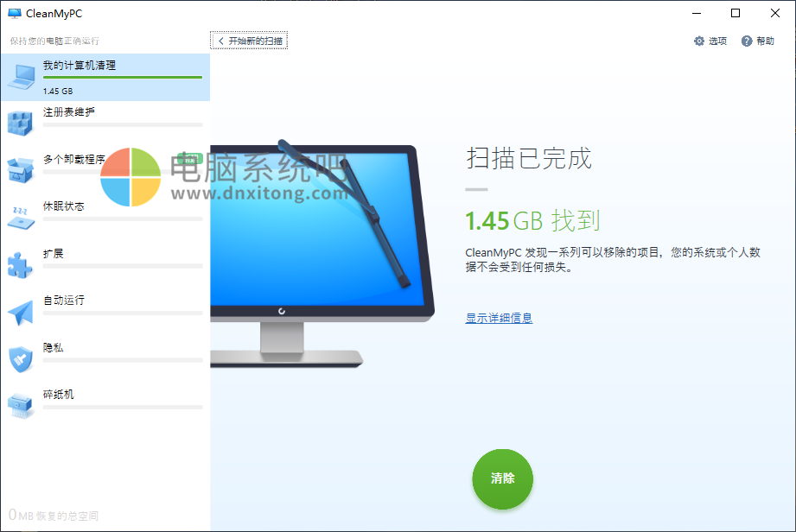
Task: Click the sleeping laptop icon for 休眠状态
Action: pyautogui.click(x=21, y=218)
